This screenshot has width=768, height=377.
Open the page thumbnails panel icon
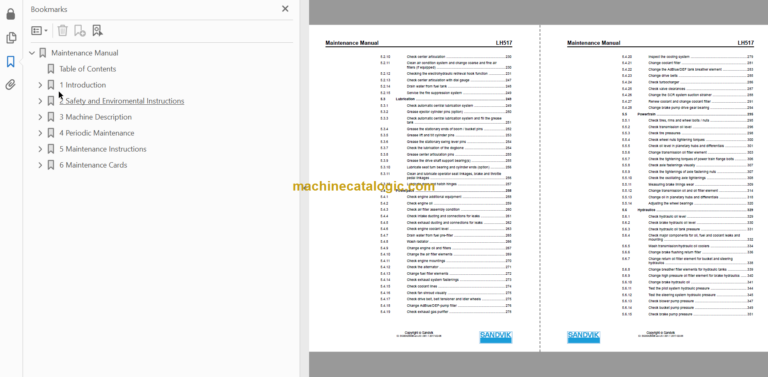10,38
